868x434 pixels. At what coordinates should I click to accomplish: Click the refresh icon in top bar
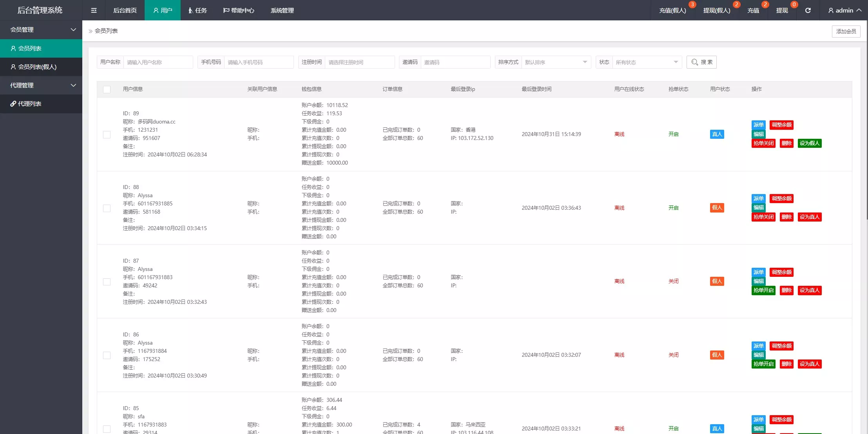point(808,10)
